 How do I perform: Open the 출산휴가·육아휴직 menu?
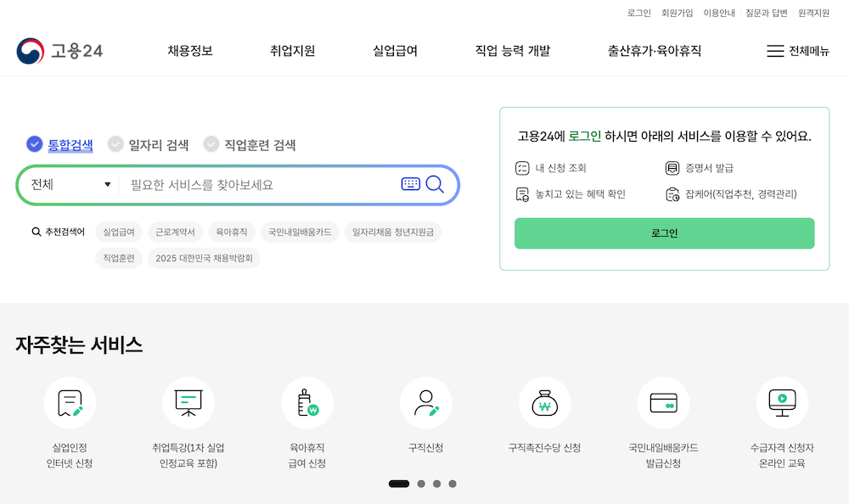pyautogui.click(x=654, y=51)
